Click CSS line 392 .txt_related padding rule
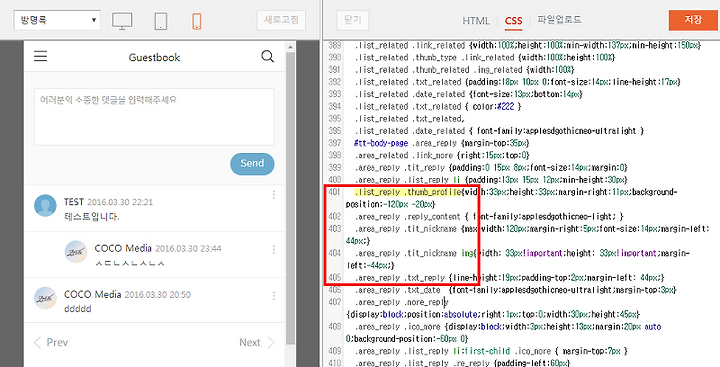The height and width of the screenshot is (367, 720). [x=517, y=82]
